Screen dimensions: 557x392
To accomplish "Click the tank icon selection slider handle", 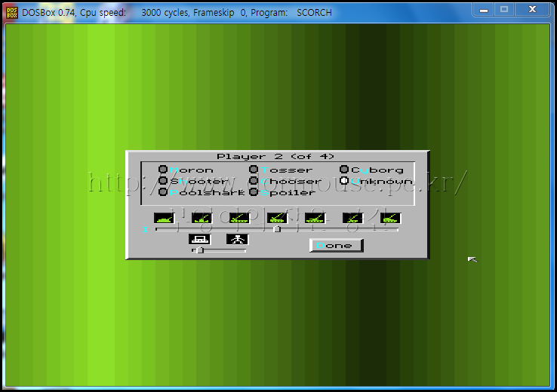I will point(277,229).
